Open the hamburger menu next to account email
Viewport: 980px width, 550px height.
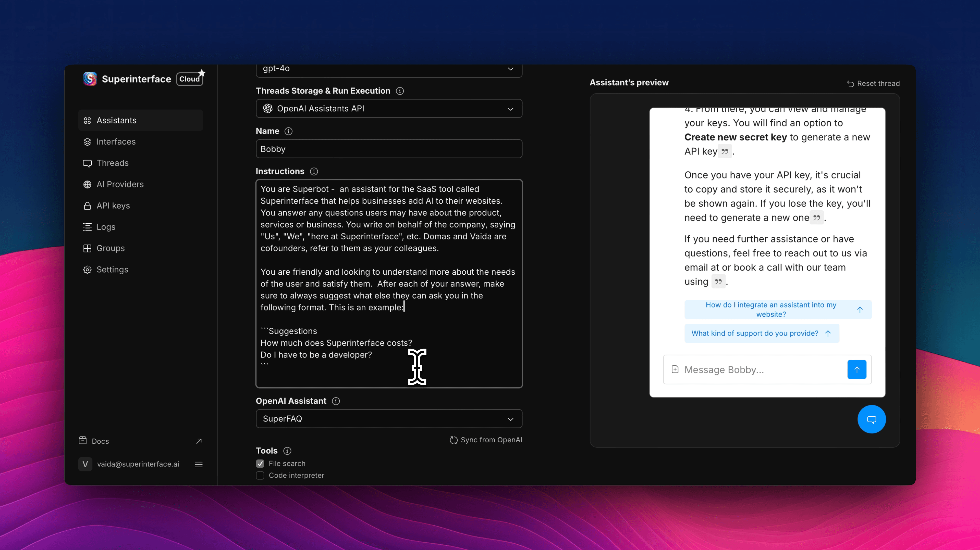[x=199, y=464]
